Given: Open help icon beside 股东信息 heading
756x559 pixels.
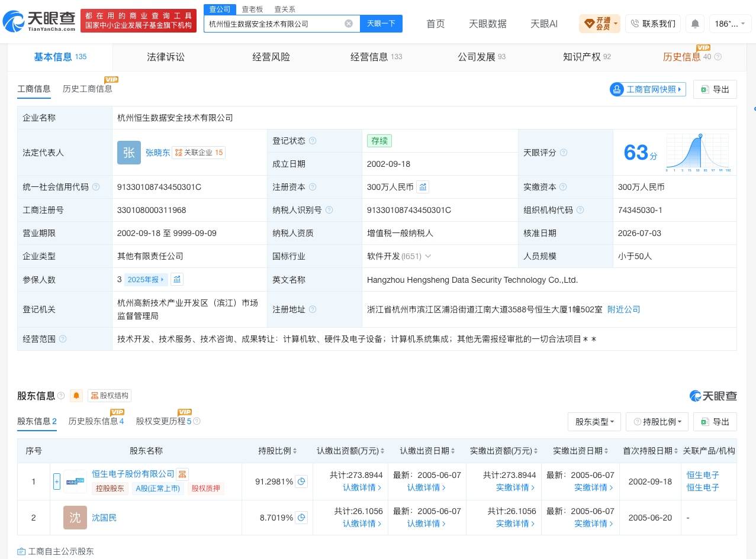Looking at the screenshot, I should pos(60,396).
